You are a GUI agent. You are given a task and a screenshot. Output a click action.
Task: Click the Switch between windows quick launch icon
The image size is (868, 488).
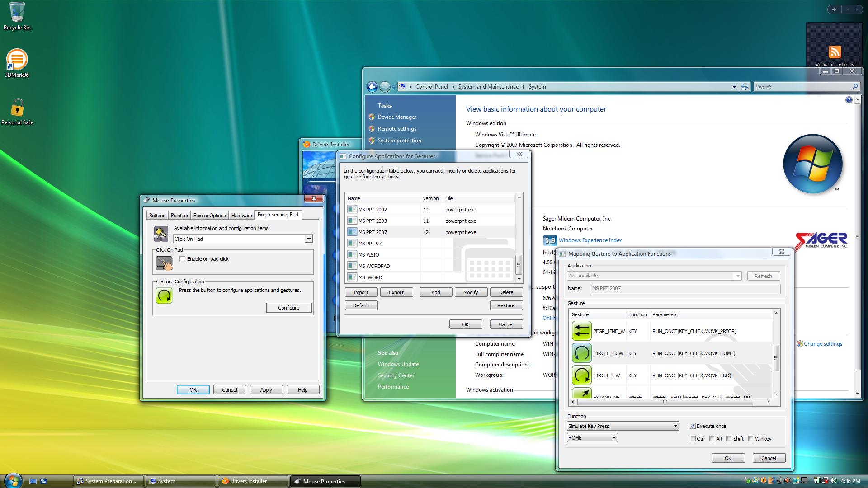click(x=43, y=481)
